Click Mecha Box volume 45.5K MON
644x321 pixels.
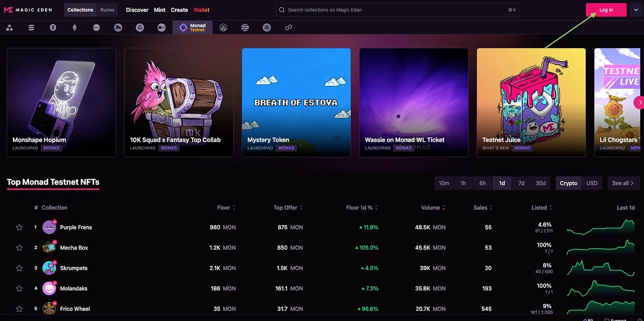tap(430, 248)
